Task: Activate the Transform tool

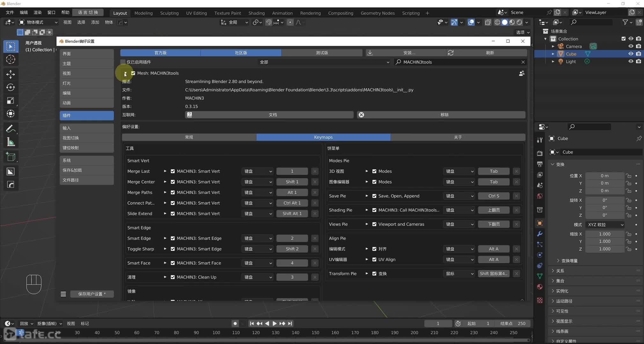Action: click(x=11, y=114)
